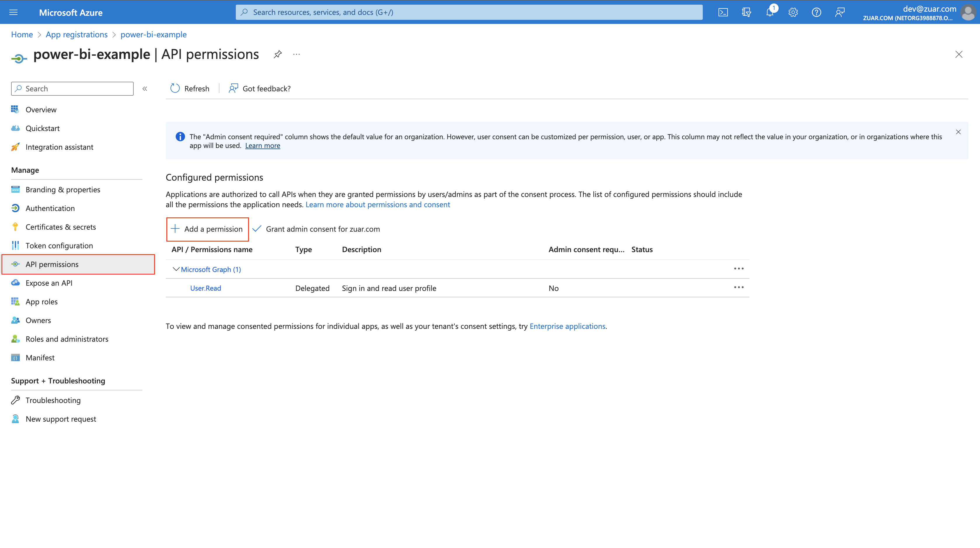
Task: Open the Microsoft Graph (1) link
Action: tap(211, 269)
